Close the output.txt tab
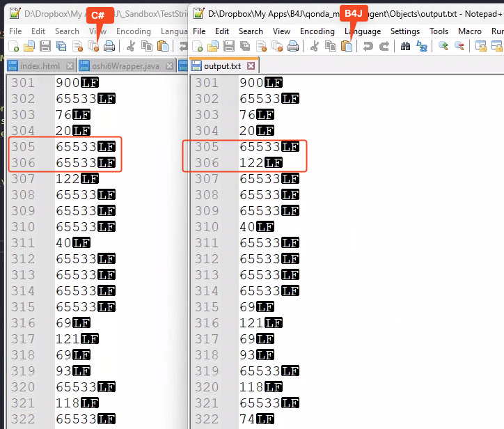 pos(251,66)
